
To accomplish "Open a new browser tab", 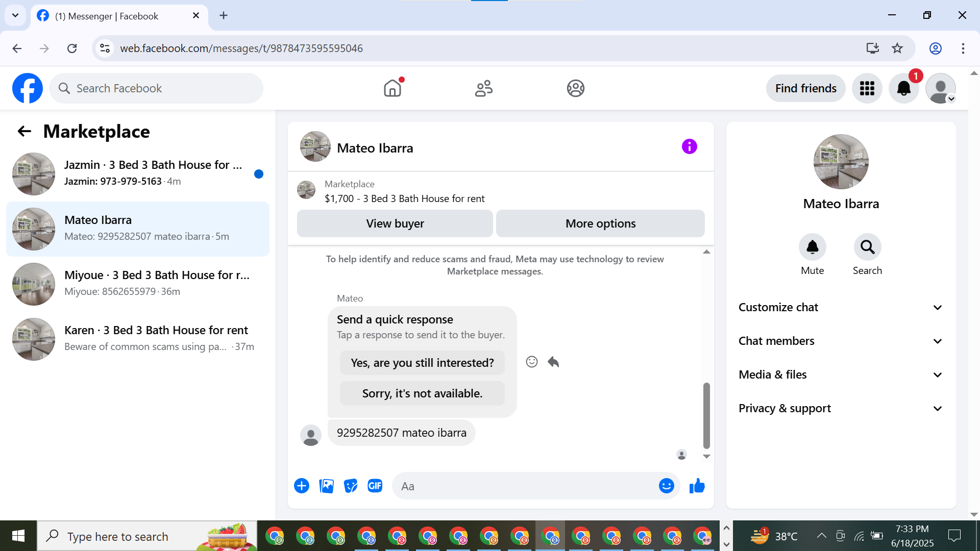I will pyautogui.click(x=224, y=16).
